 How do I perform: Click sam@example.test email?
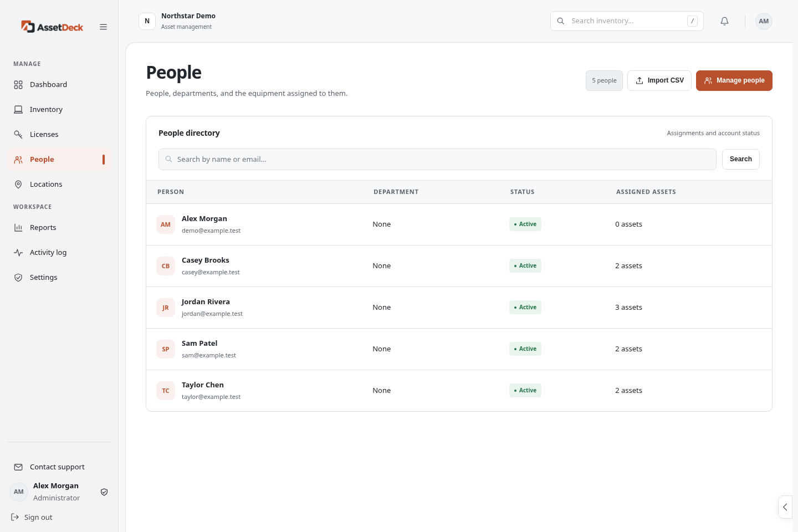pyautogui.click(x=209, y=355)
